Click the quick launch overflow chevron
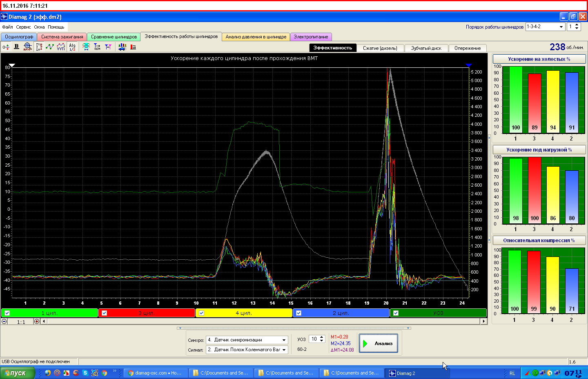This screenshot has height=379, width=588. [114, 371]
